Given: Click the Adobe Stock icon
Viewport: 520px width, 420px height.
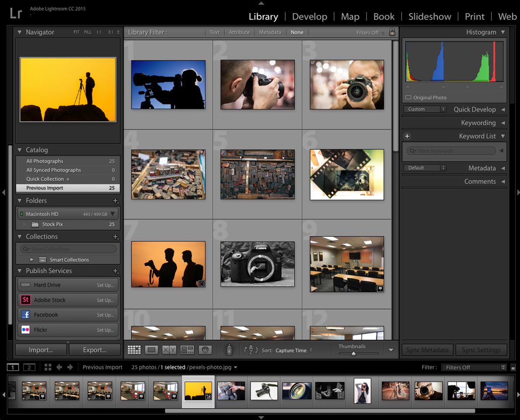Looking at the screenshot, I should coord(25,300).
